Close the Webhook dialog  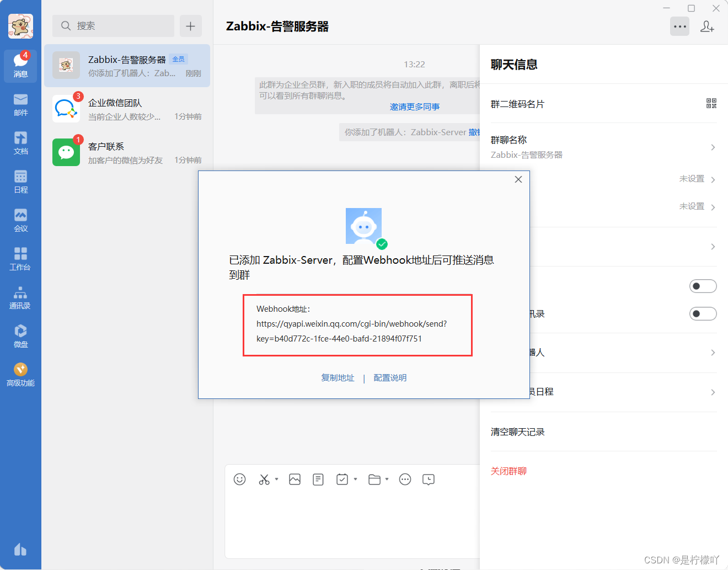click(518, 179)
